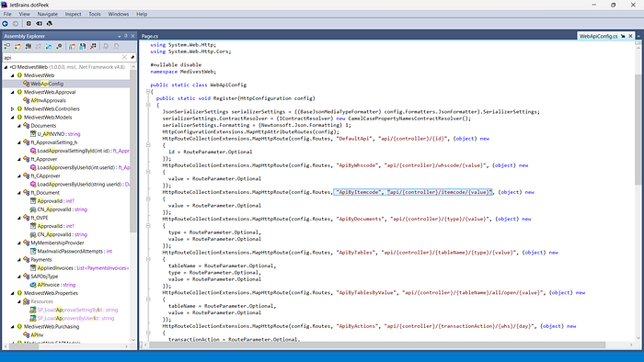The height and width of the screenshot is (362, 644).
Task: Click the magnifier icon with green plus
Action: point(59,46)
